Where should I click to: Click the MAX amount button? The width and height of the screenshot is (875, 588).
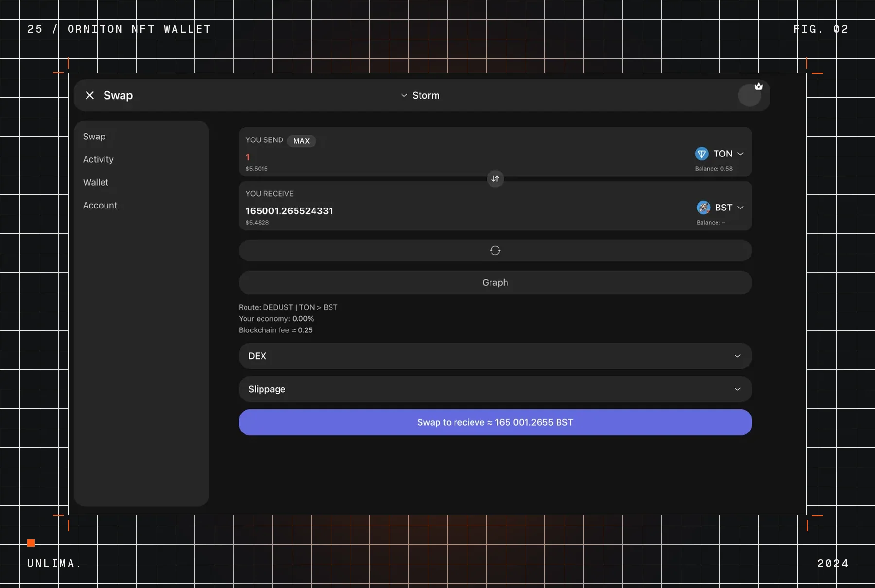301,141
